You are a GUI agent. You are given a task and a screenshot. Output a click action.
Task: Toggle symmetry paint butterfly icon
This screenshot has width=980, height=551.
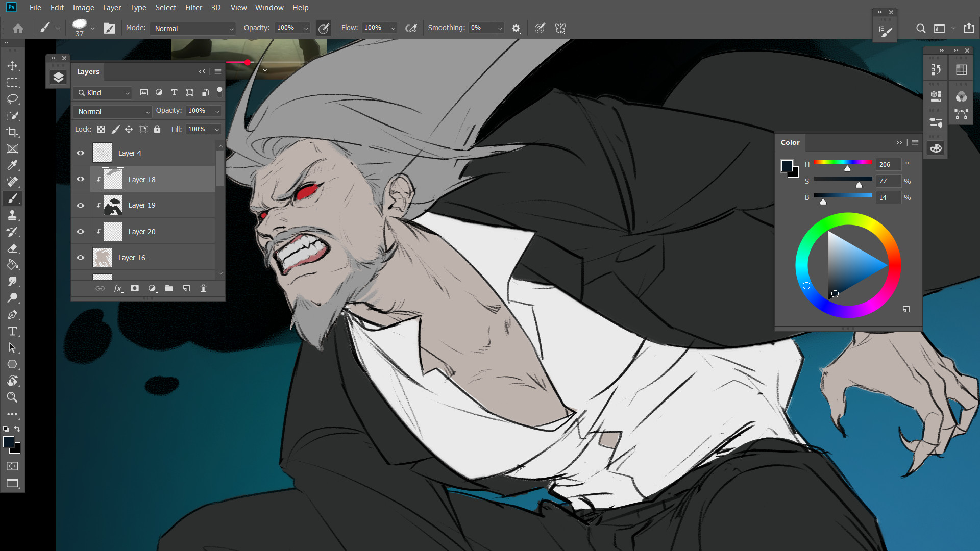tap(560, 29)
